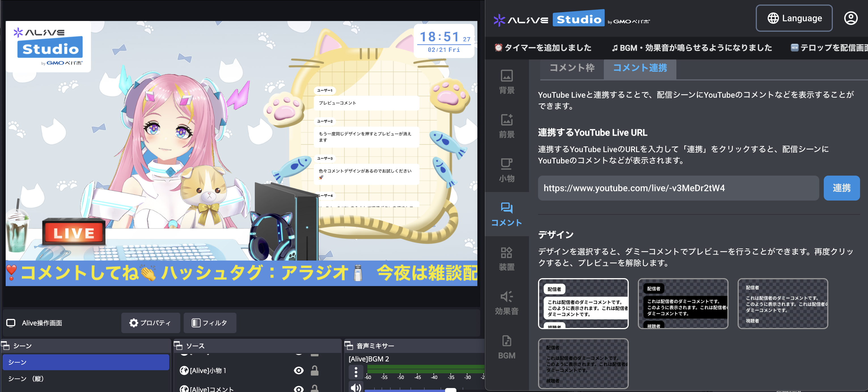This screenshot has height=392, width=868.
Task: Click the 連携 link button
Action: (841, 188)
